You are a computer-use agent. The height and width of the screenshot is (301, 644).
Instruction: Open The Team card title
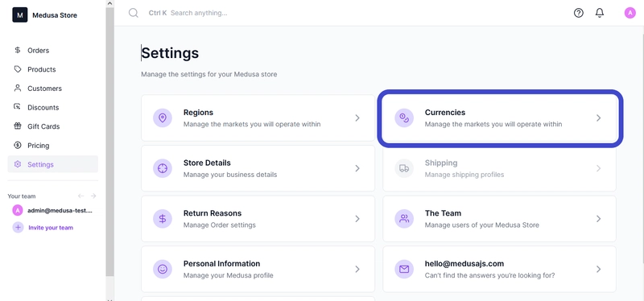click(x=443, y=213)
